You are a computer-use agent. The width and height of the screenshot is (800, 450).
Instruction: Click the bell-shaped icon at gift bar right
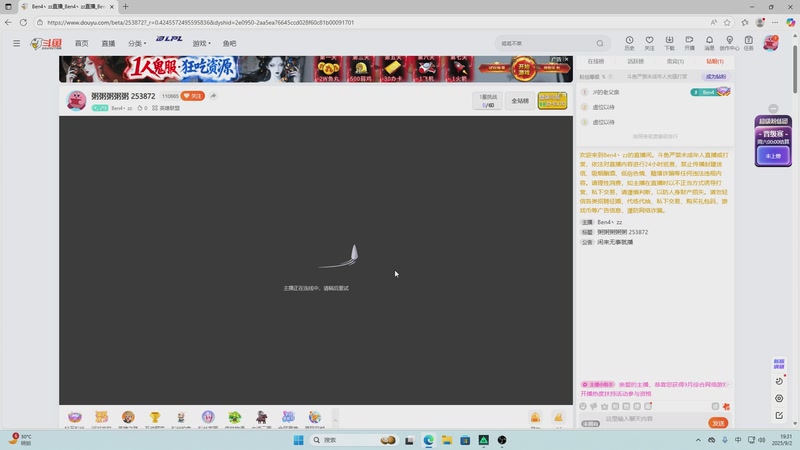pos(535,417)
